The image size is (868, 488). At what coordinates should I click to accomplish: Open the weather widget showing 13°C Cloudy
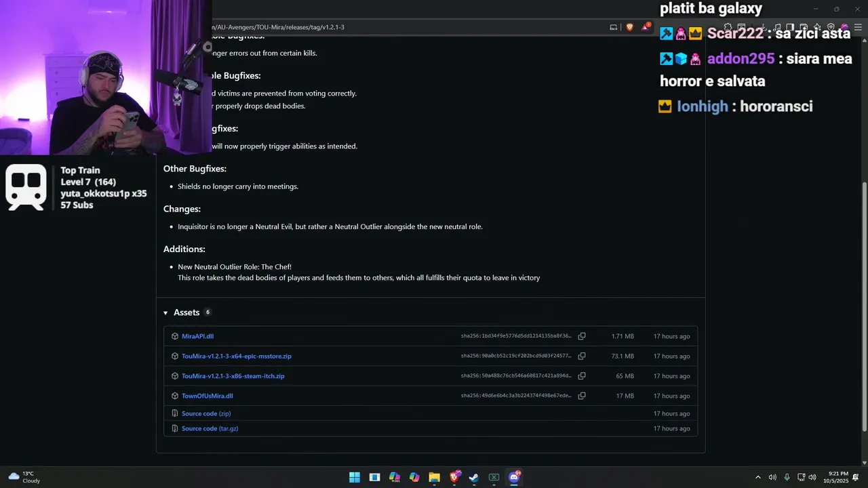(x=24, y=477)
